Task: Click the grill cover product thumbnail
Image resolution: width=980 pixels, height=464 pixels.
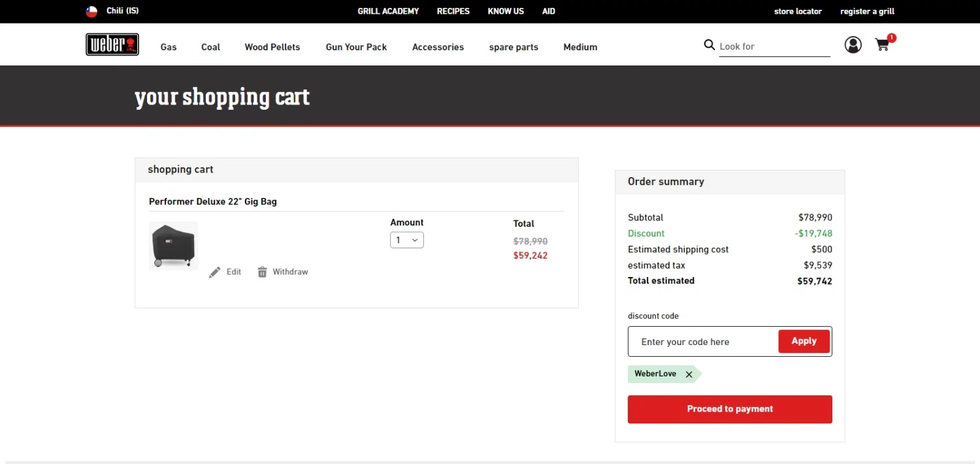Action: [173, 246]
